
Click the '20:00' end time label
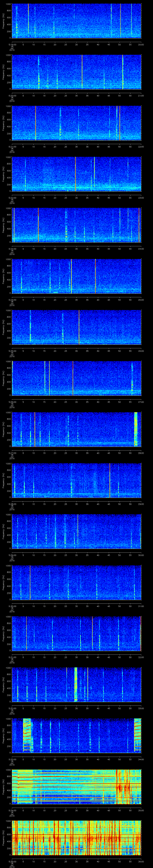[x=141, y=44]
